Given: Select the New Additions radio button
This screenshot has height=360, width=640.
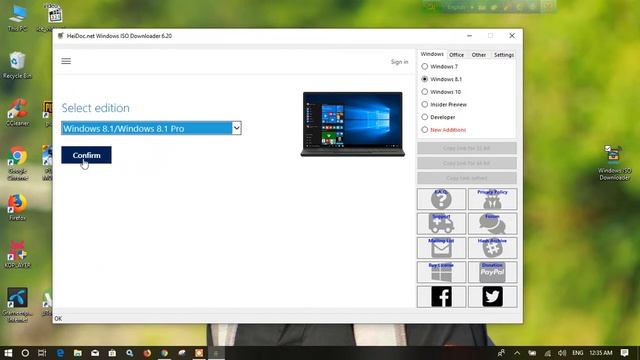Looking at the screenshot, I should 425,130.
